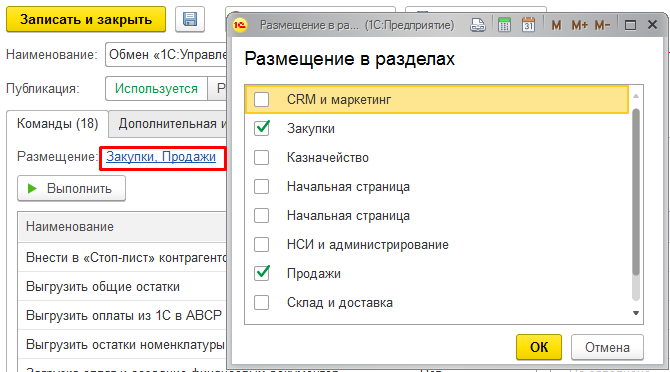
Task: Uncheck the Продажи checkbox
Action: (262, 273)
